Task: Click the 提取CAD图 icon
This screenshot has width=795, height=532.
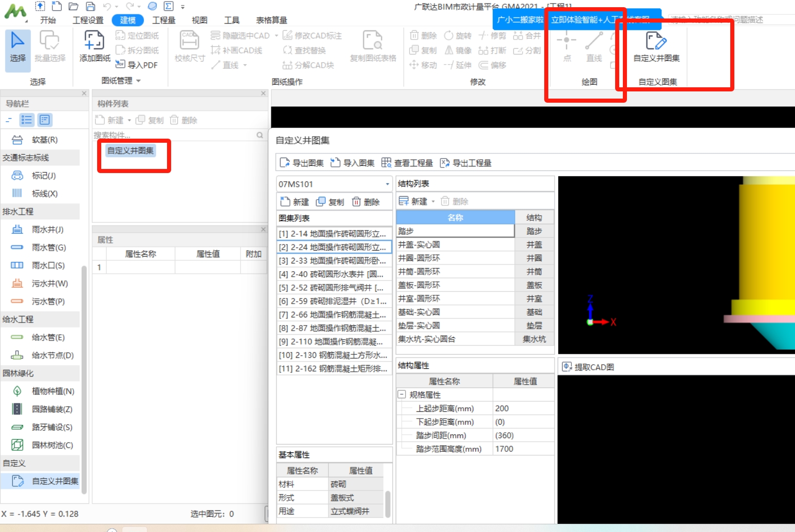Action: coord(567,367)
